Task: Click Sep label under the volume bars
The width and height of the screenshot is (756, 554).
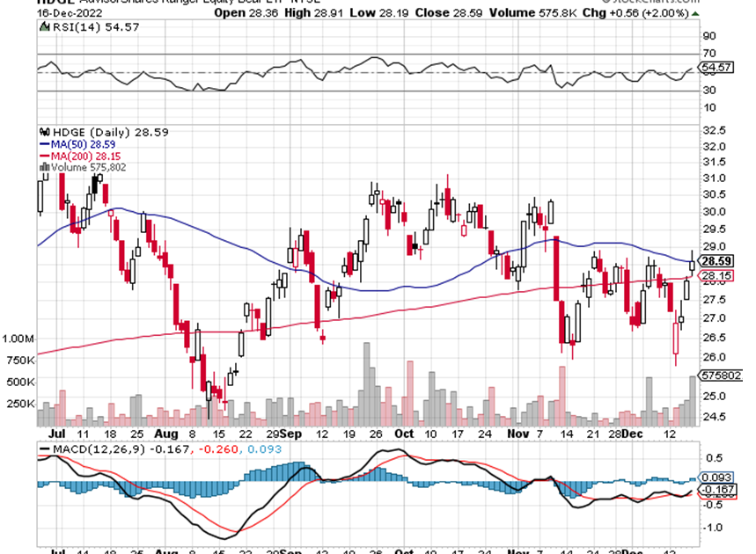Action: click(290, 434)
